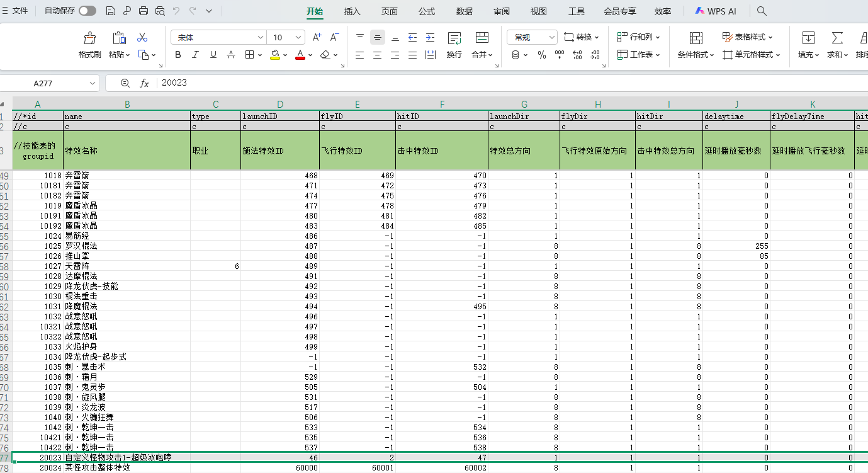Click the 粘贴 paste clipboard icon
This screenshot has height=473, width=868.
tap(119, 38)
